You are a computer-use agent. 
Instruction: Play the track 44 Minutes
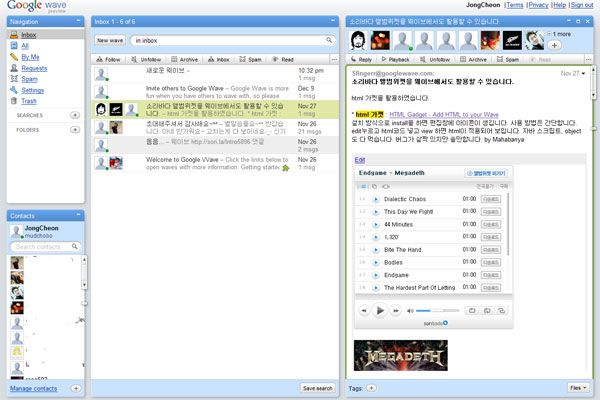pyautogui.click(x=376, y=224)
